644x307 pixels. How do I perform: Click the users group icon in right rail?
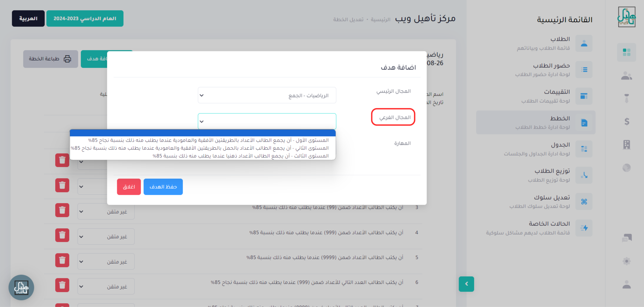pos(626,76)
